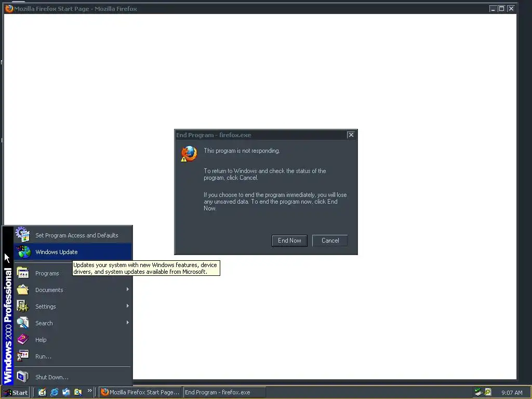Expand the Search submenu arrow
The height and width of the screenshot is (399, 532).
click(x=128, y=323)
